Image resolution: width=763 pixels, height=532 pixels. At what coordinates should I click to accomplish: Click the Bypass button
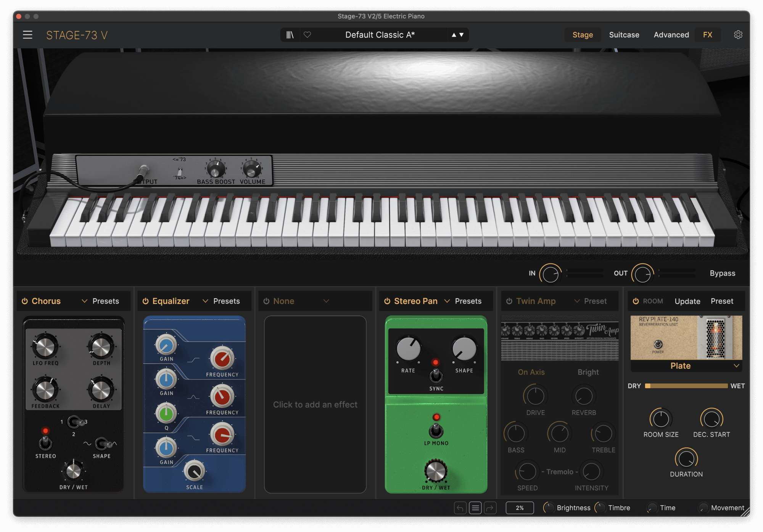pos(722,273)
